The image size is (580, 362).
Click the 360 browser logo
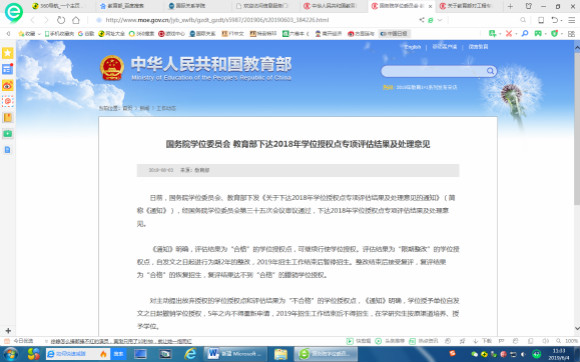[x=14, y=12]
